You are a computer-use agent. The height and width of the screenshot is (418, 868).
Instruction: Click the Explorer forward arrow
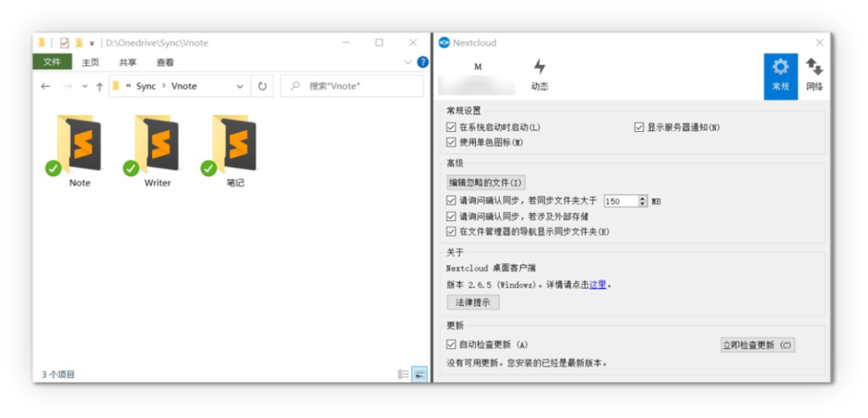click(67, 86)
